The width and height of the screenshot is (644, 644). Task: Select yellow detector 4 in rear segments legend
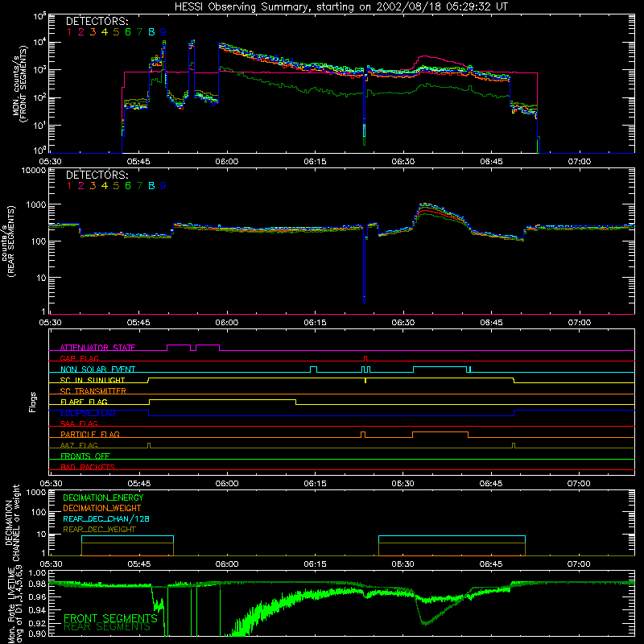[105, 186]
